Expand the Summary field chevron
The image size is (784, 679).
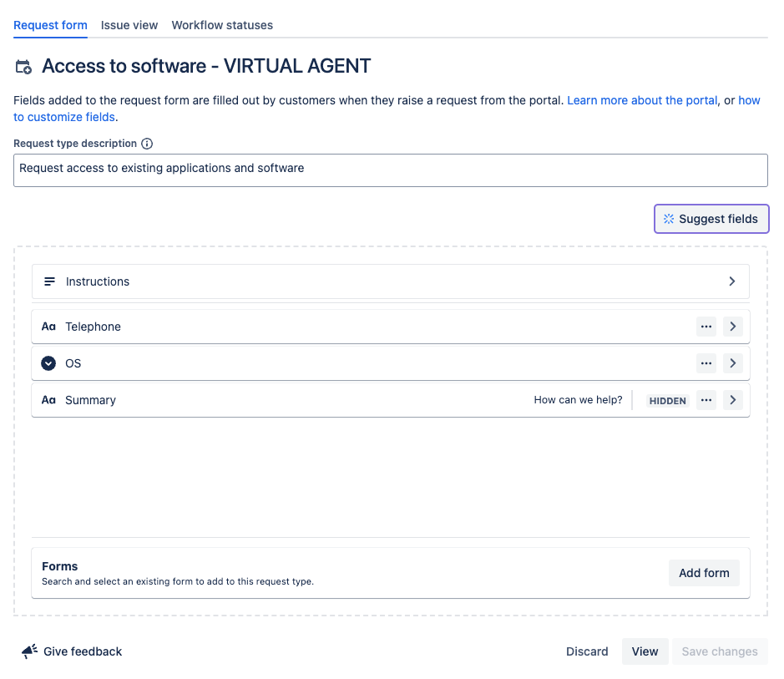732,400
